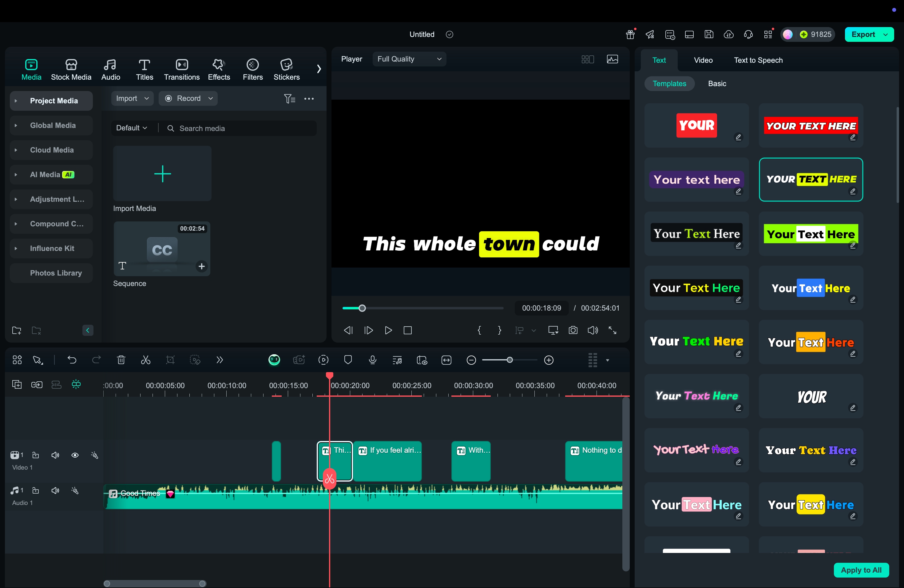
Task: Click the Export button
Action: [x=863, y=34]
